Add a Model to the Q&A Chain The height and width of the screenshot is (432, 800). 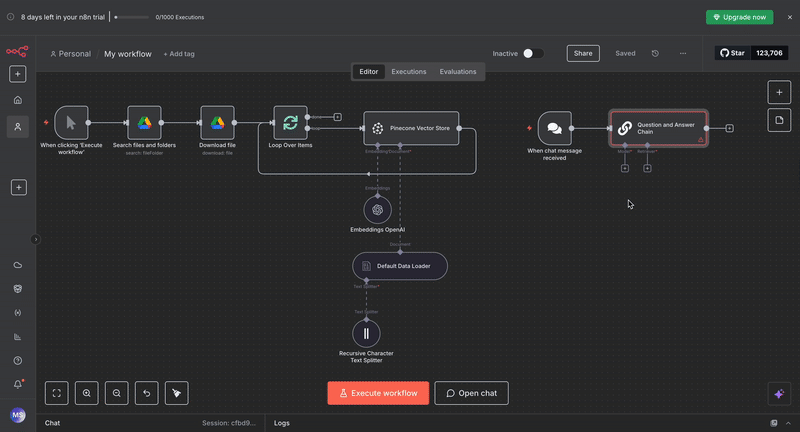click(x=625, y=169)
